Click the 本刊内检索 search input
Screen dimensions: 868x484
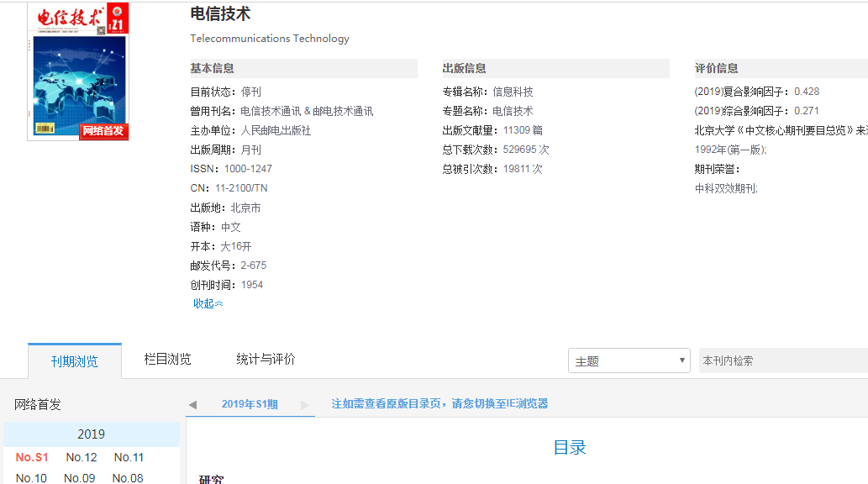[783, 360]
